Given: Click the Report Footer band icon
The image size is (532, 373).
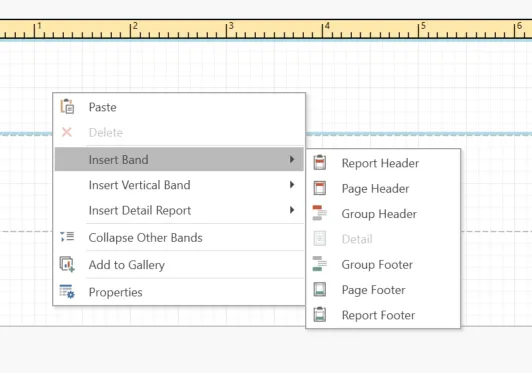Looking at the screenshot, I should 320,315.
